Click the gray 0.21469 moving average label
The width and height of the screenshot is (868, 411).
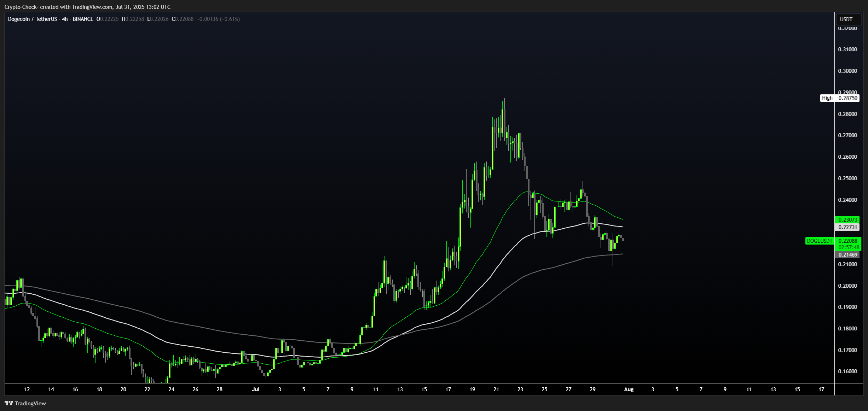pos(847,254)
